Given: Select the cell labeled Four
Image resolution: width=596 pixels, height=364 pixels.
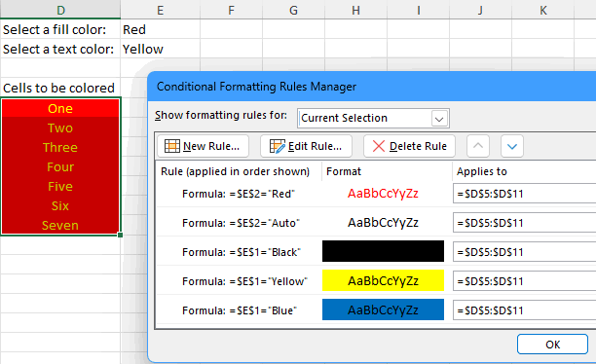Looking at the screenshot, I should pyautogui.click(x=60, y=166).
